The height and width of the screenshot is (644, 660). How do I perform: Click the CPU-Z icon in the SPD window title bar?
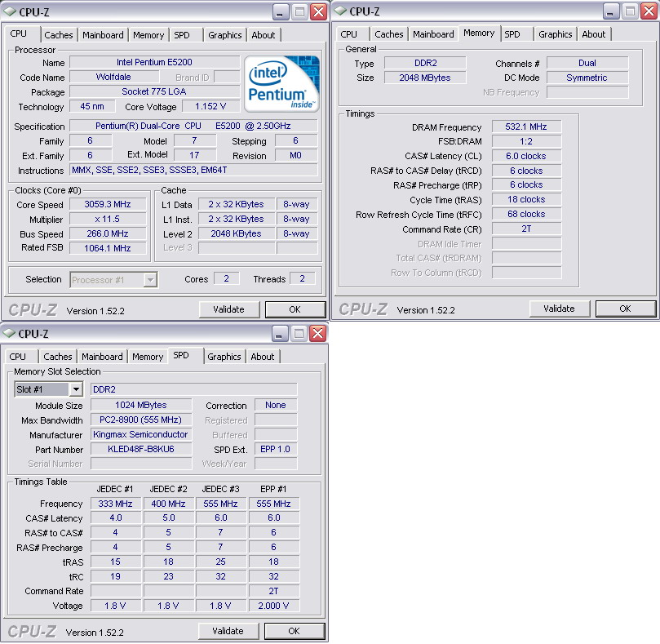(x=9, y=333)
